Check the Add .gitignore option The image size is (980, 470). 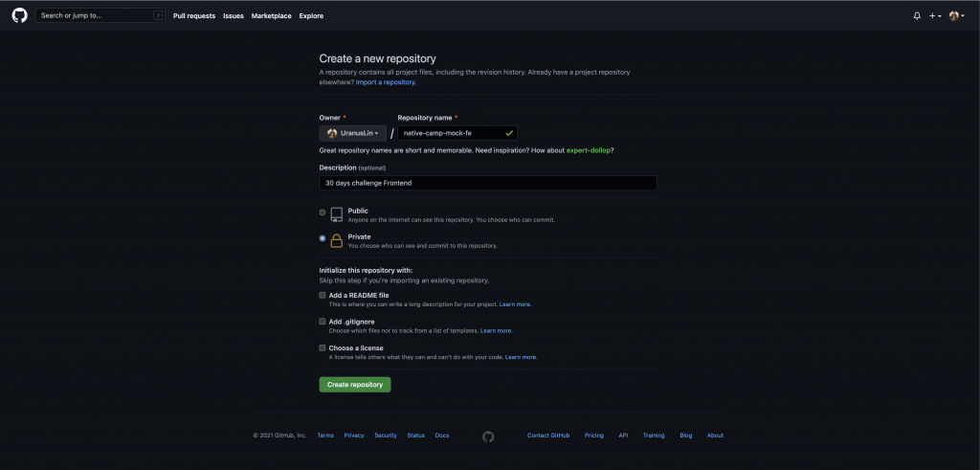click(x=323, y=322)
